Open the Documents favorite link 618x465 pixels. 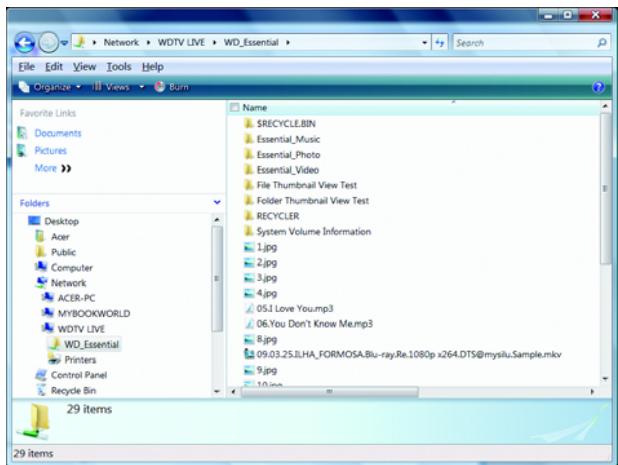(x=58, y=133)
